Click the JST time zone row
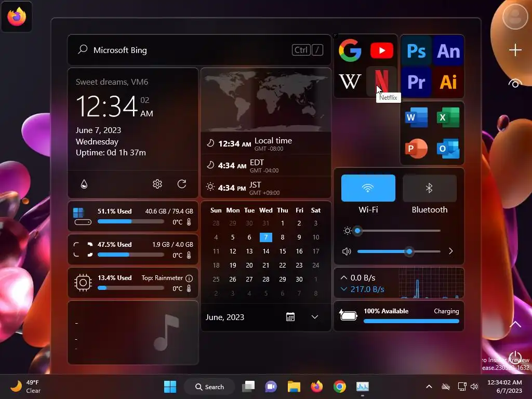Image resolution: width=532 pixels, height=399 pixels. 266,188
